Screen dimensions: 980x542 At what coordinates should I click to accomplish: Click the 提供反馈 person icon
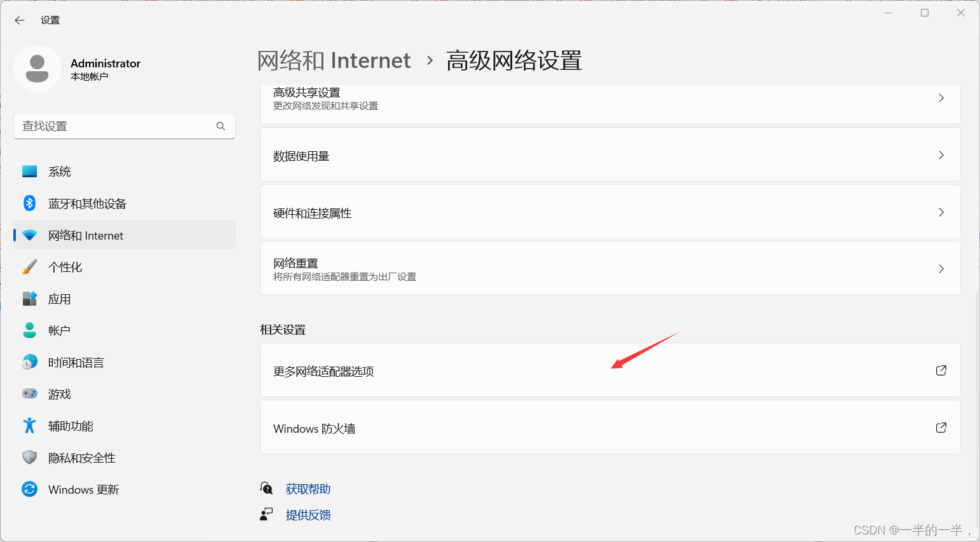266,514
